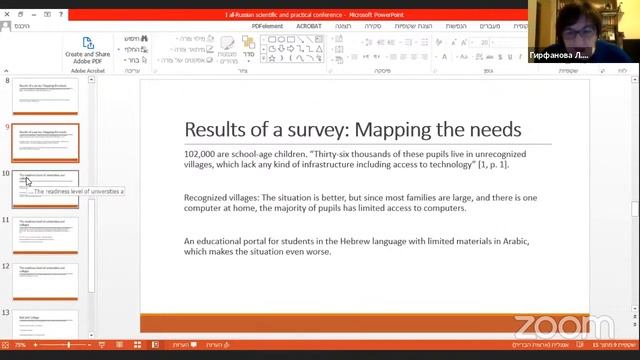Toggle the Comments pane from the status bar
This screenshot has width=640, height=360.
185,345
